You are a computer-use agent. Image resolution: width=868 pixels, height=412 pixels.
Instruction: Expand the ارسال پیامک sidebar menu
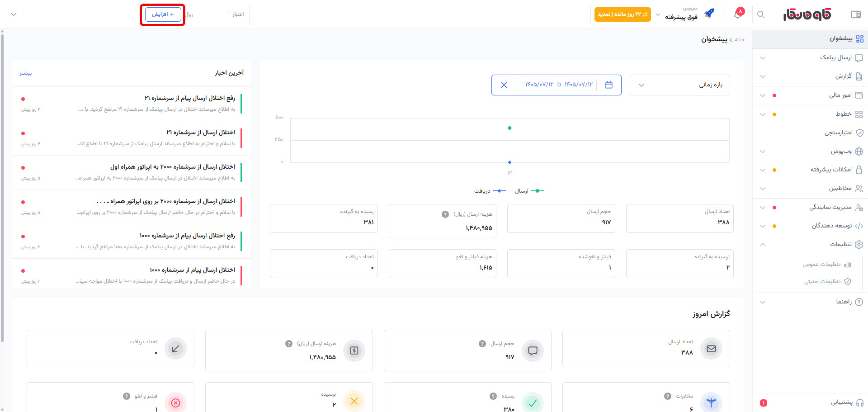(810, 58)
